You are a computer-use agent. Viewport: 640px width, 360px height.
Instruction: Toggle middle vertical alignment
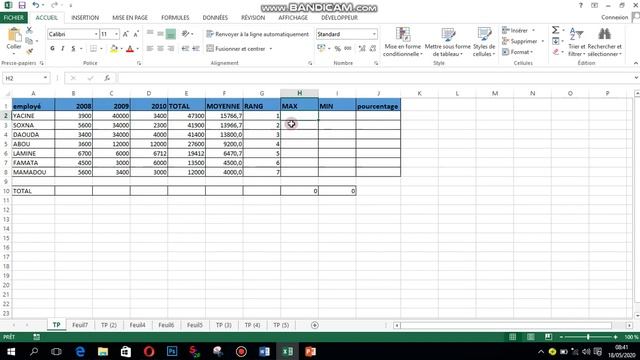(160, 34)
